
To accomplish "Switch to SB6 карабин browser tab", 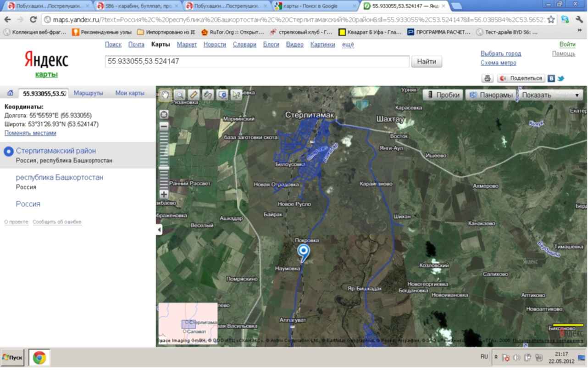I will 139,6.
